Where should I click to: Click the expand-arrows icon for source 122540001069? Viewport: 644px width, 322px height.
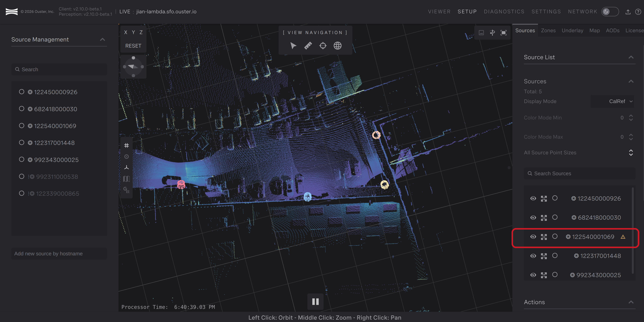click(544, 237)
